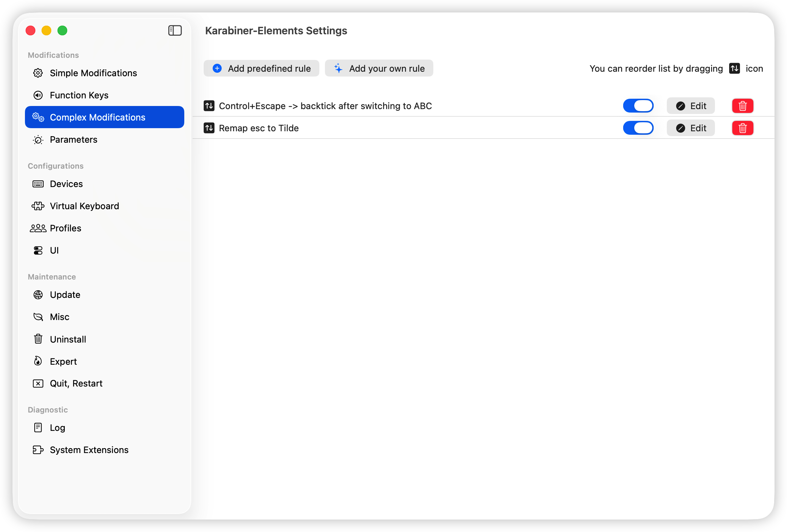Image resolution: width=787 pixels, height=532 pixels.
Task: Click the Devices keyboard icon
Action: pyautogui.click(x=38, y=184)
